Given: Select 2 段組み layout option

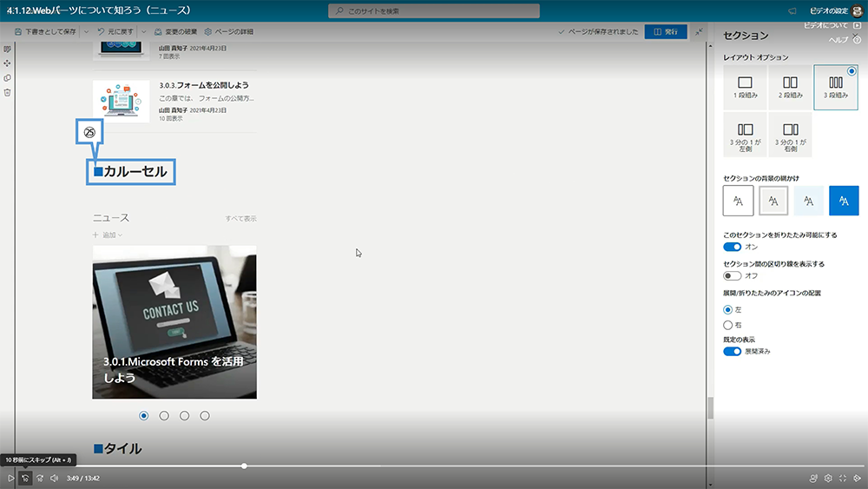Looking at the screenshot, I should (790, 87).
